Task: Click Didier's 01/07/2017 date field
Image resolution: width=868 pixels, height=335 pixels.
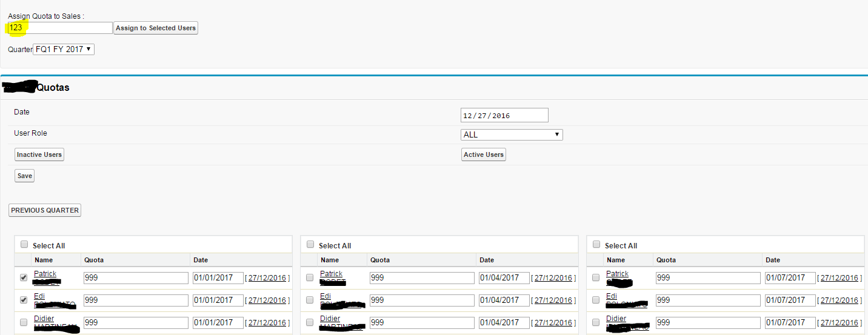Action: point(790,323)
